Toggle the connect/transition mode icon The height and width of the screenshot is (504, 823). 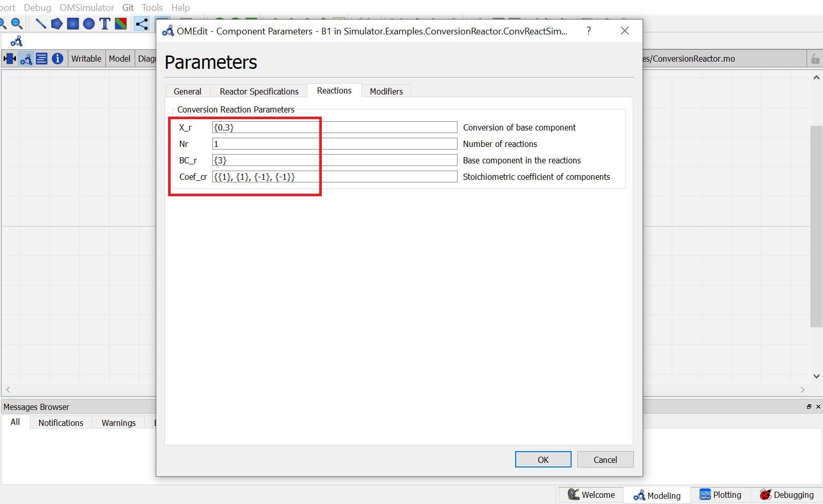141,24
